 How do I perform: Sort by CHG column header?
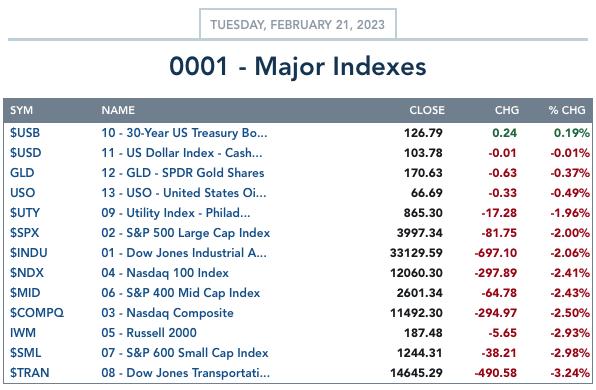[506, 110]
